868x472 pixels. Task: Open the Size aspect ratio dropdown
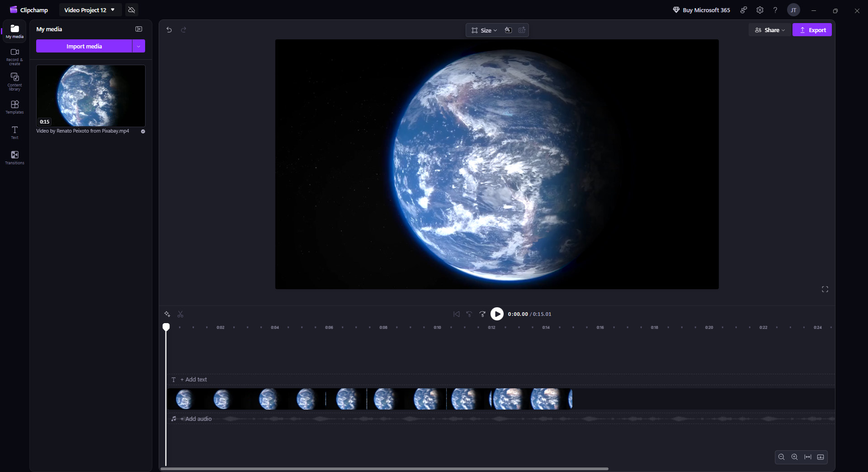[484, 30]
